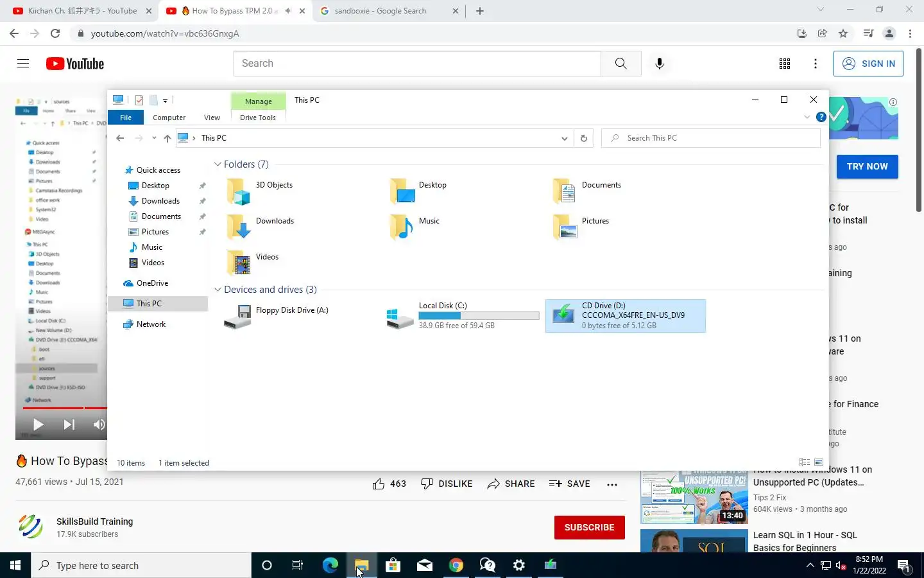Click the SHARE button under video
Viewport: 924px width, 578px height.
pos(511,484)
